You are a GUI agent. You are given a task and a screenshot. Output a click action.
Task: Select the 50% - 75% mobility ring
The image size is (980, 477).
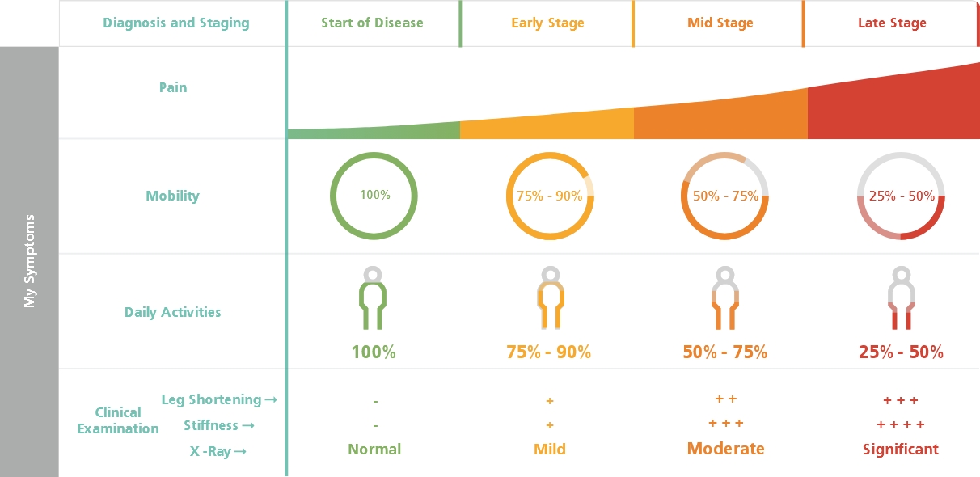725,196
